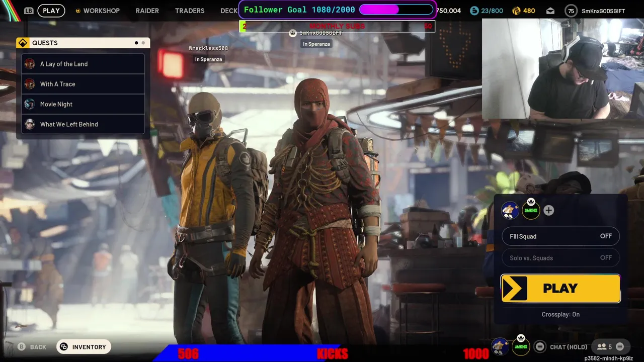Click the Quests panel diamond icon
The width and height of the screenshot is (644, 362).
pos(23,43)
